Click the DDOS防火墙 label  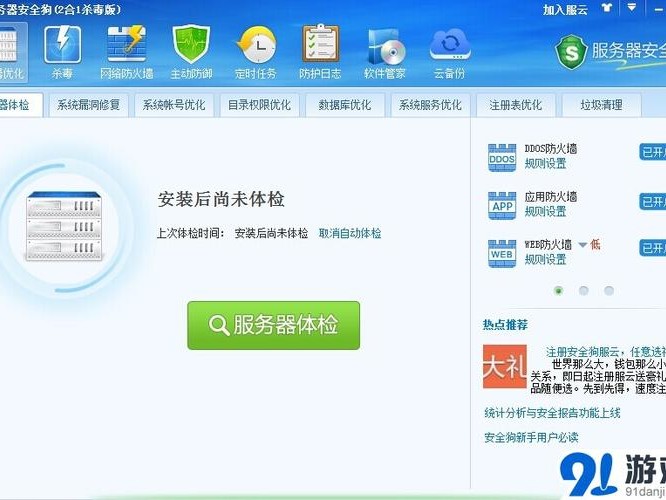tap(550, 149)
